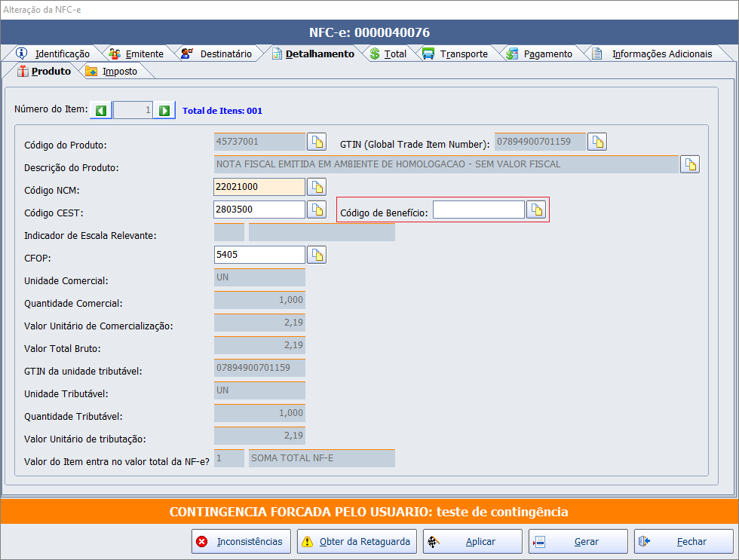Select the Destinatário tab
739x560 pixels.
tap(216, 54)
